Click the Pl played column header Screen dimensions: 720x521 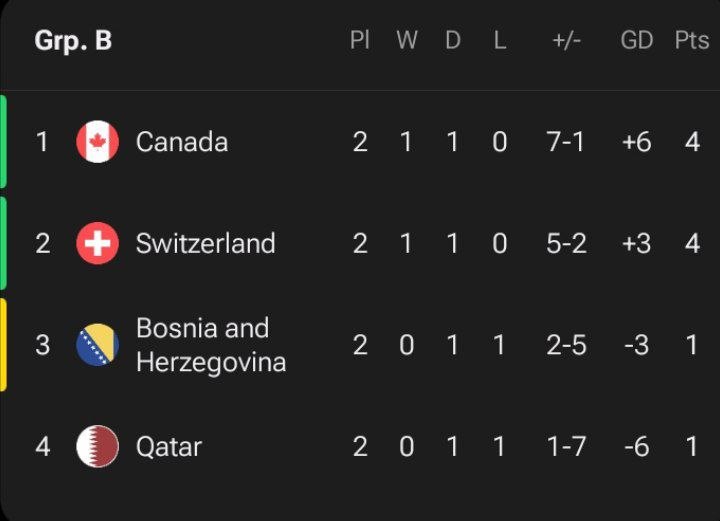coord(360,40)
